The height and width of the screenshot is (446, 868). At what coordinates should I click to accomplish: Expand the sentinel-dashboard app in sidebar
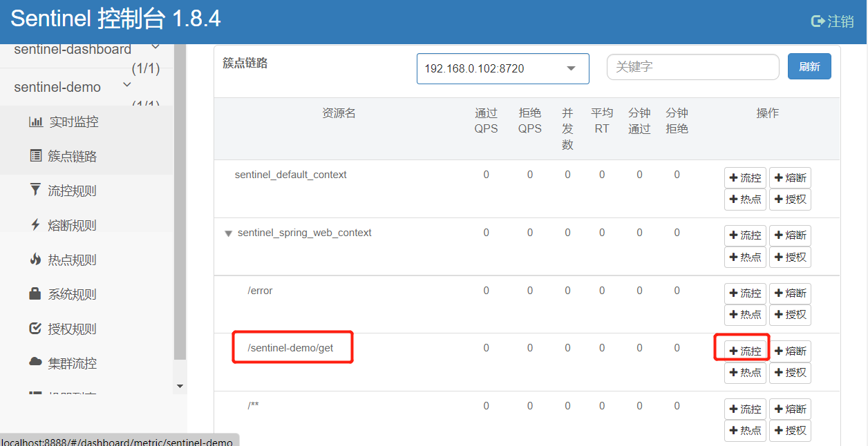155,47
